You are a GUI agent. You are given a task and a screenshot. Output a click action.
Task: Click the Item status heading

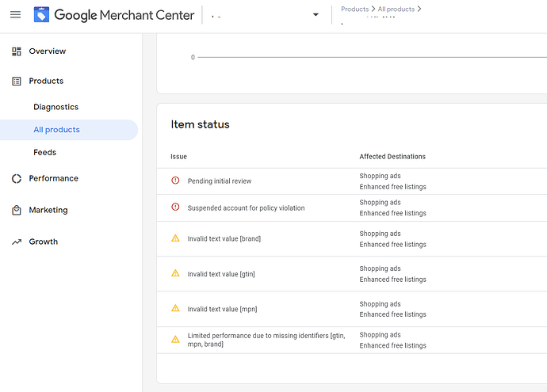coord(200,124)
